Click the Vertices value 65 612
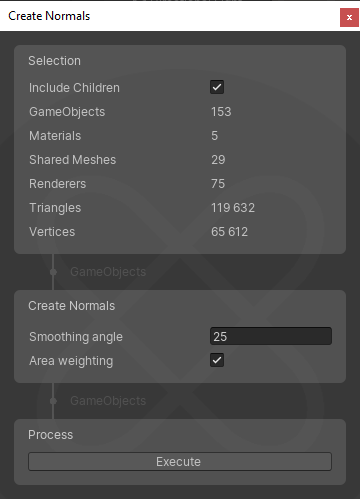Image resolution: width=360 pixels, height=499 pixels. 229,232
